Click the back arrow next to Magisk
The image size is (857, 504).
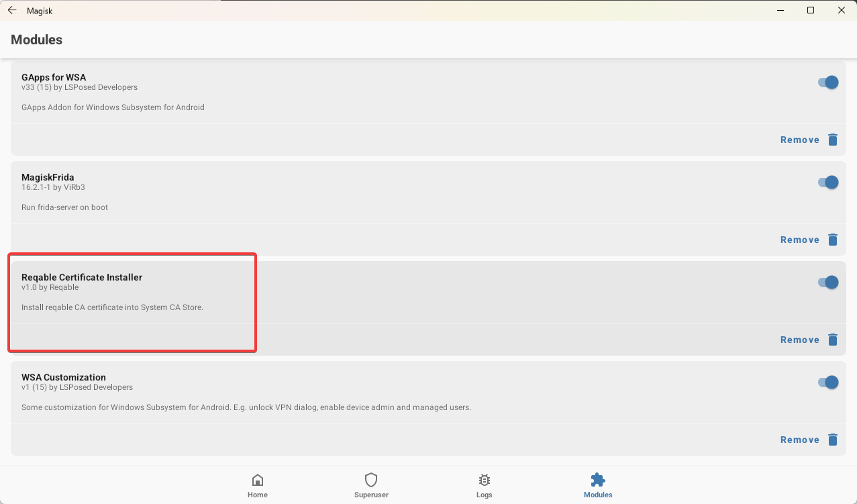point(12,10)
